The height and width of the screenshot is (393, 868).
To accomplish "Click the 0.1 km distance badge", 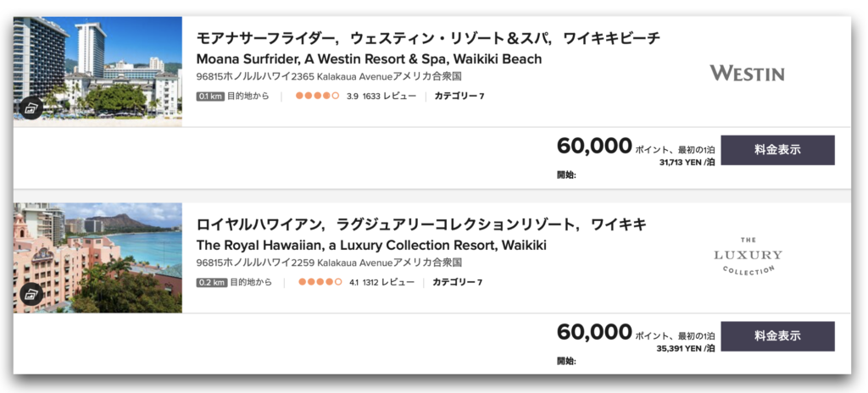I will [x=210, y=97].
